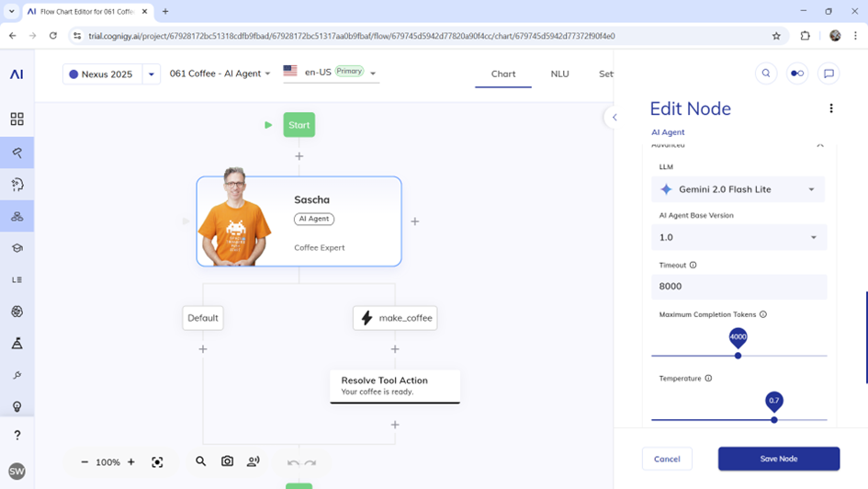The image size is (868, 489).
Task: Add node with plus below make_coffee
Action: tap(395, 349)
